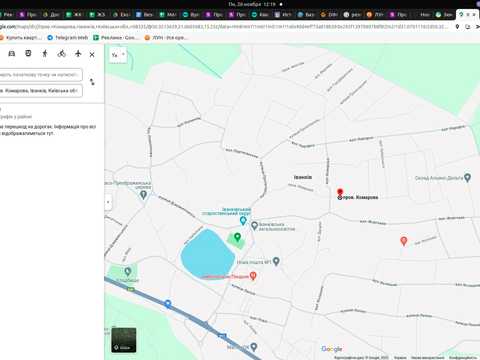
Task: Open the Layers satellite thumbnail
Action: [x=124, y=340]
